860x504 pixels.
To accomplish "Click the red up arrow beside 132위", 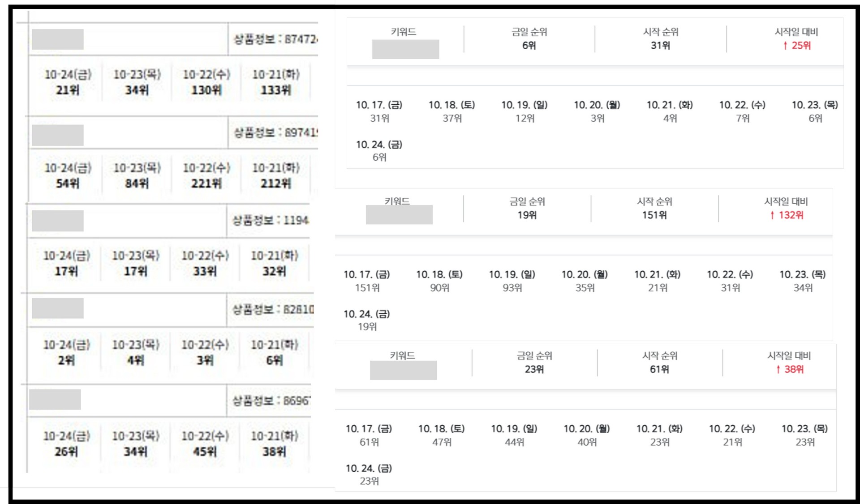I will point(772,215).
